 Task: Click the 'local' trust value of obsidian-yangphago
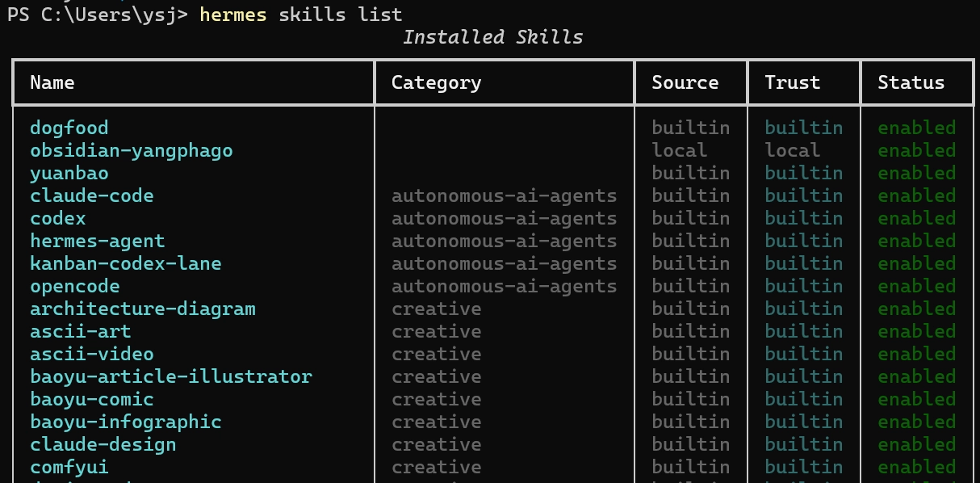(793, 150)
